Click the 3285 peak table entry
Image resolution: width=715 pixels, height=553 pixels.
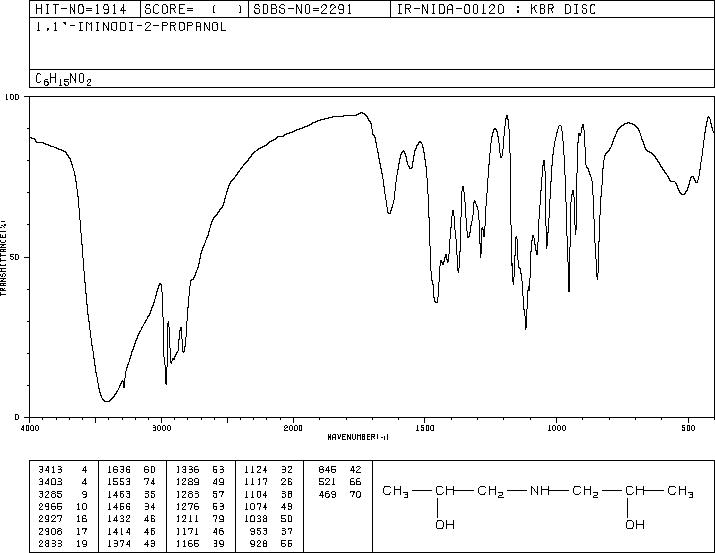(x=62, y=494)
